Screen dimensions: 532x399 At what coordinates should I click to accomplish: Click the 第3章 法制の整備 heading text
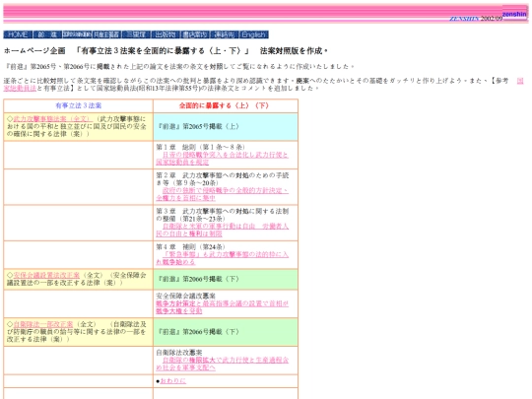pyautogui.click(x=223, y=215)
